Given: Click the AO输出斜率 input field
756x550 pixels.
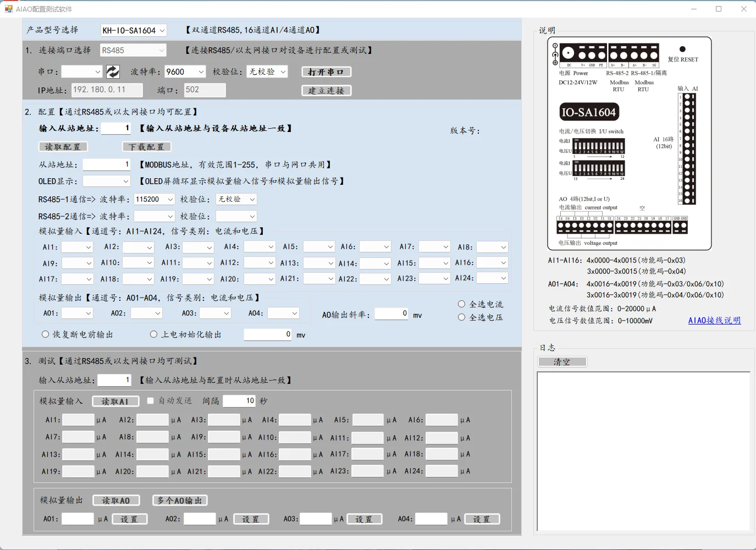Looking at the screenshot, I should [x=391, y=313].
